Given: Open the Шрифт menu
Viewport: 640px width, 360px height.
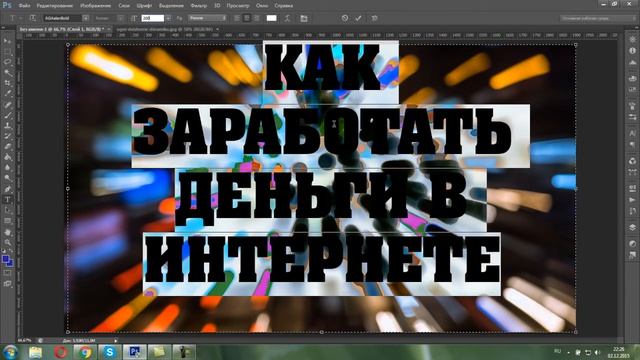Looking at the screenshot, I should (x=144, y=6).
